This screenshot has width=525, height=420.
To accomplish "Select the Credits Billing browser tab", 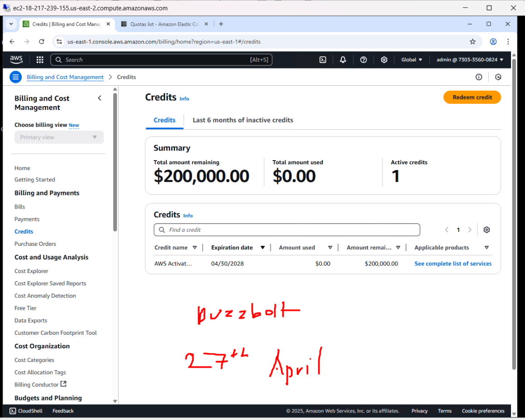I will [x=66, y=24].
